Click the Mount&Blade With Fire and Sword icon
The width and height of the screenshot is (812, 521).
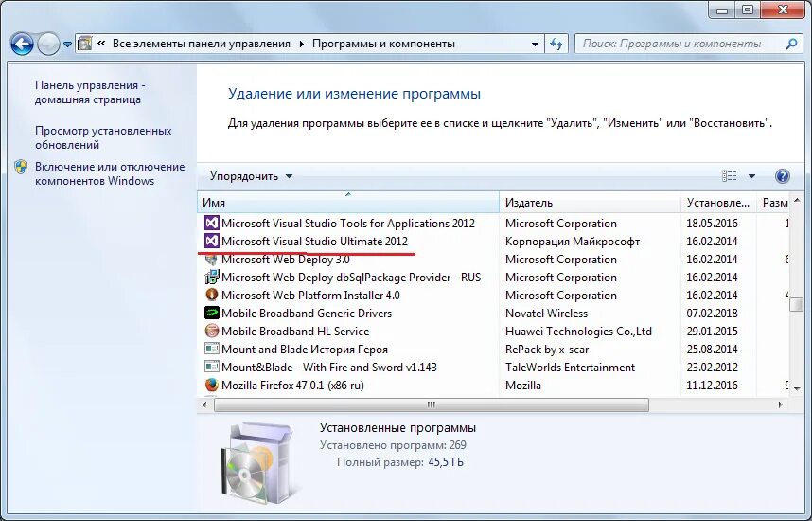coord(211,367)
